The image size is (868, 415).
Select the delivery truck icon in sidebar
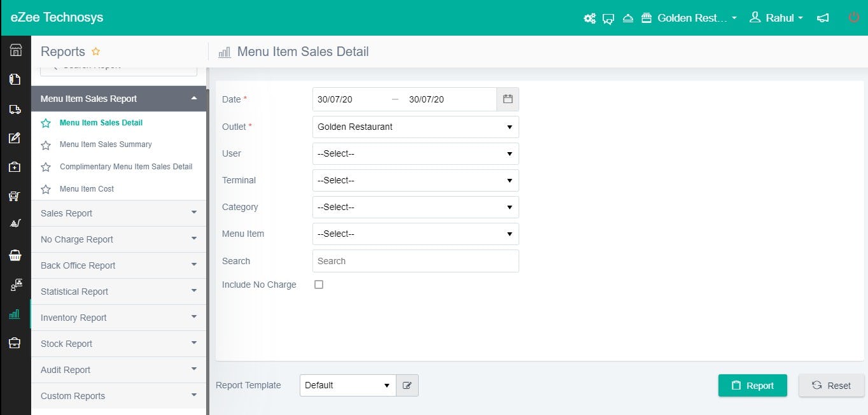(x=16, y=108)
